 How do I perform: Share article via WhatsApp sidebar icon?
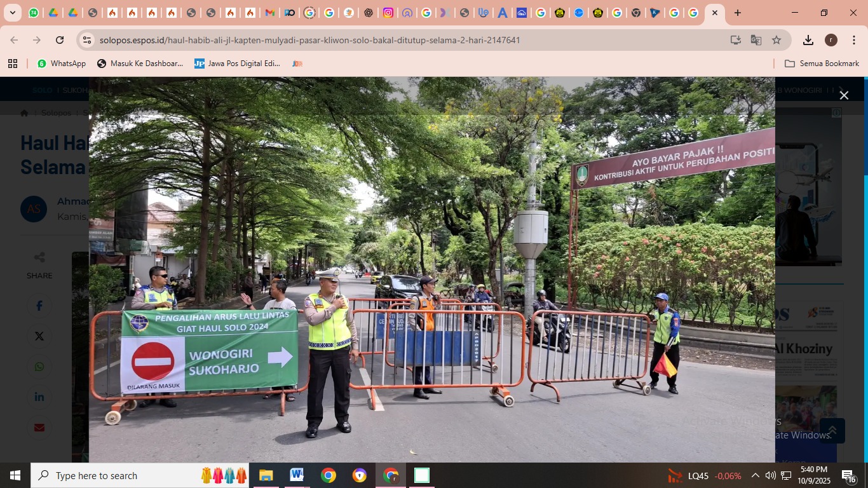pyautogui.click(x=39, y=367)
